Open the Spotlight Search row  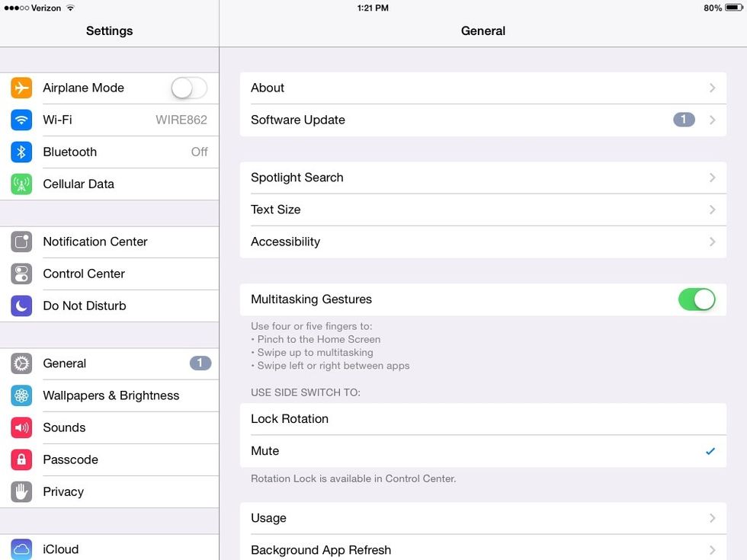[483, 178]
